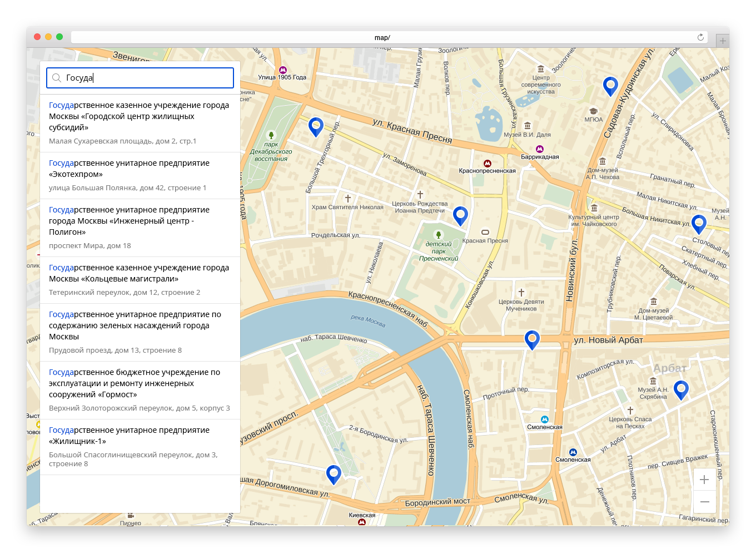Zoom in with the plus button
This screenshot has height=553, width=756.
pyautogui.click(x=704, y=480)
